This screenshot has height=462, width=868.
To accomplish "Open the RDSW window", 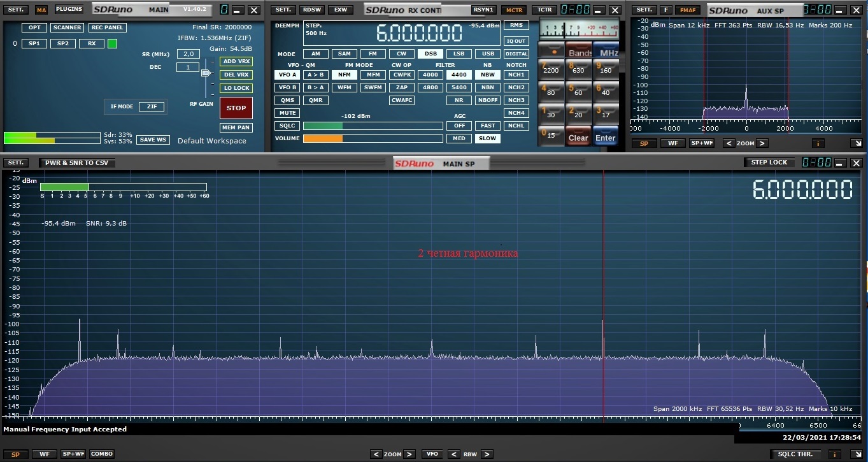I will pyautogui.click(x=312, y=10).
